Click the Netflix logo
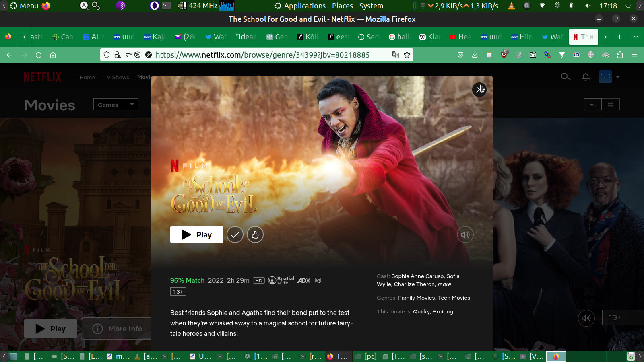644x362 pixels. point(43,77)
